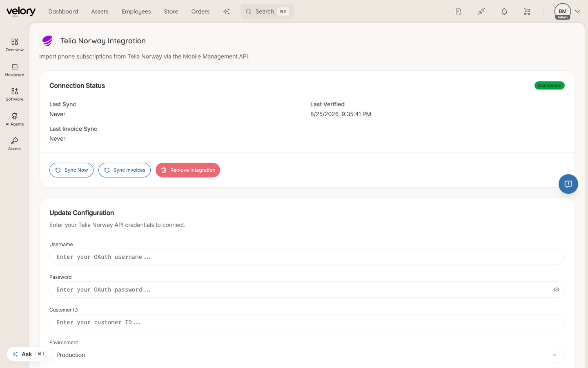
Task: Go to the Assets tab
Action: click(x=100, y=11)
